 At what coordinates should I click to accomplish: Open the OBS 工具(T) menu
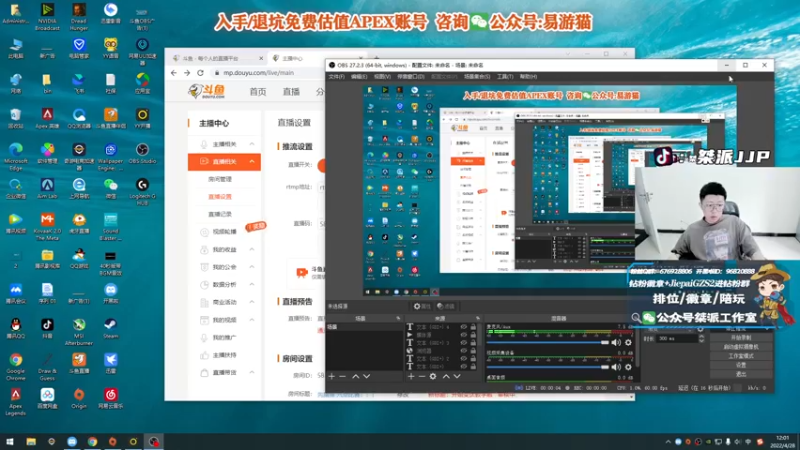point(505,77)
